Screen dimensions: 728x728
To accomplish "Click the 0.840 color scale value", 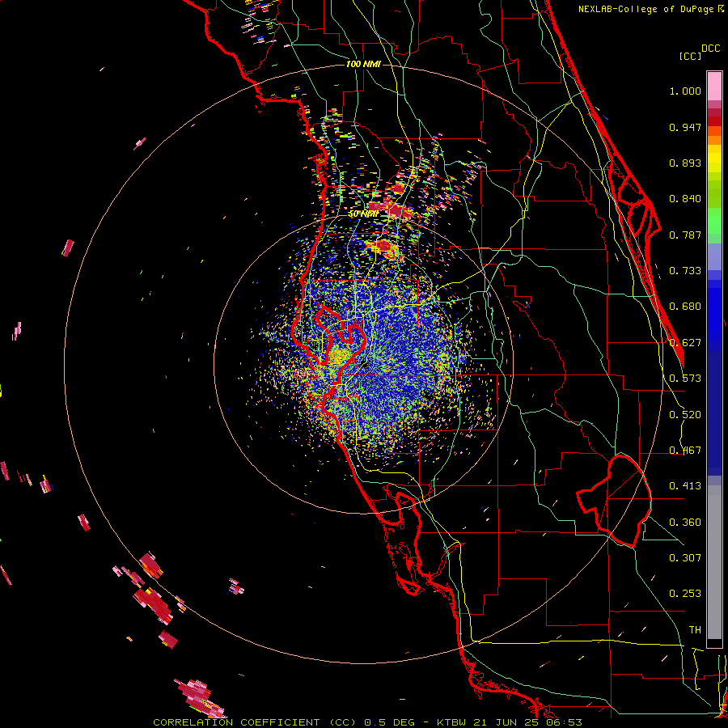I will 685,199.
